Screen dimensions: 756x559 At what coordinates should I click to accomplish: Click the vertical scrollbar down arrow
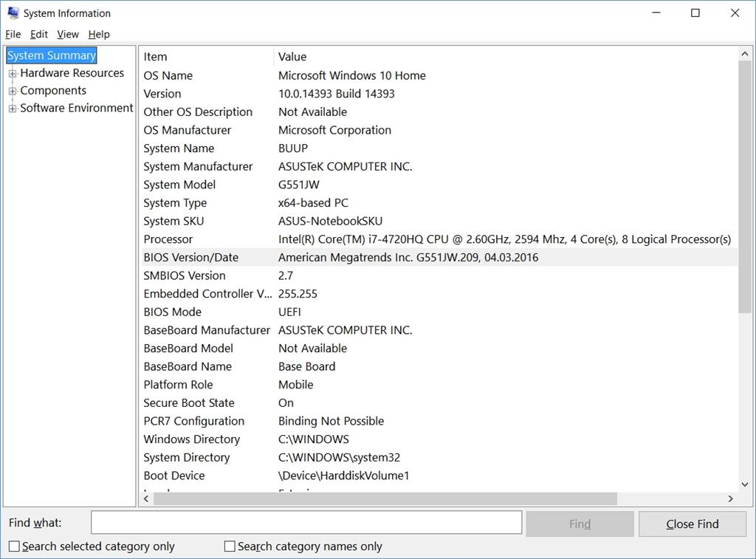tap(744, 484)
